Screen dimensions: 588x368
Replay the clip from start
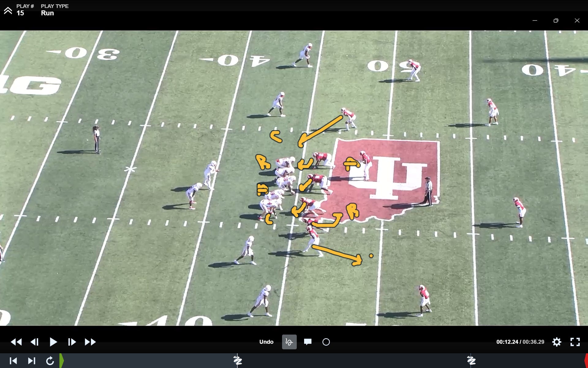coord(50,361)
